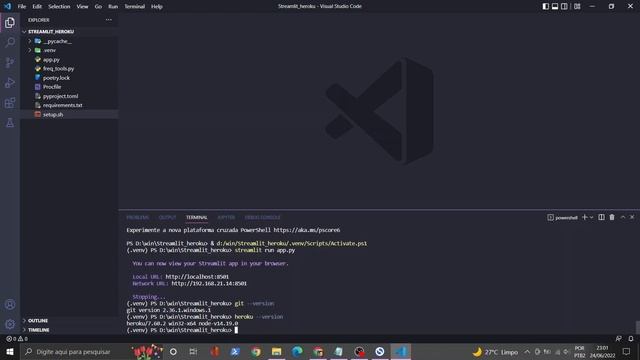Create new terminal with plus icon
Image resolution: width=640 pixels, height=360 pixels.
tap(584, 217)
